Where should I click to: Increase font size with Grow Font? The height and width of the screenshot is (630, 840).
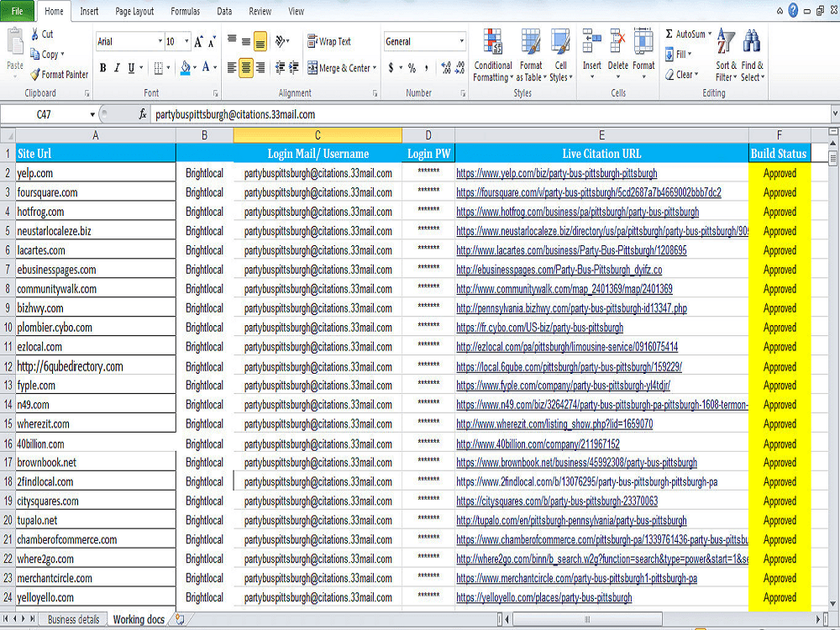[x=199, y=41]
